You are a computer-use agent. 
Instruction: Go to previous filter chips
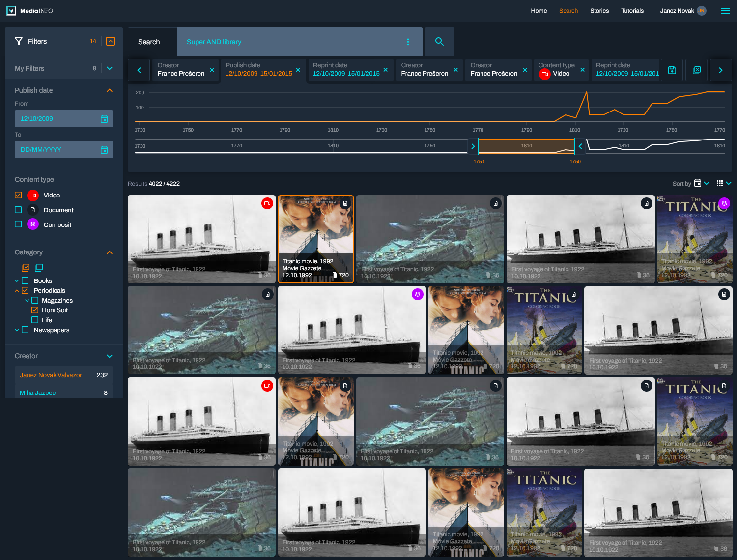(x=139, y=70)
